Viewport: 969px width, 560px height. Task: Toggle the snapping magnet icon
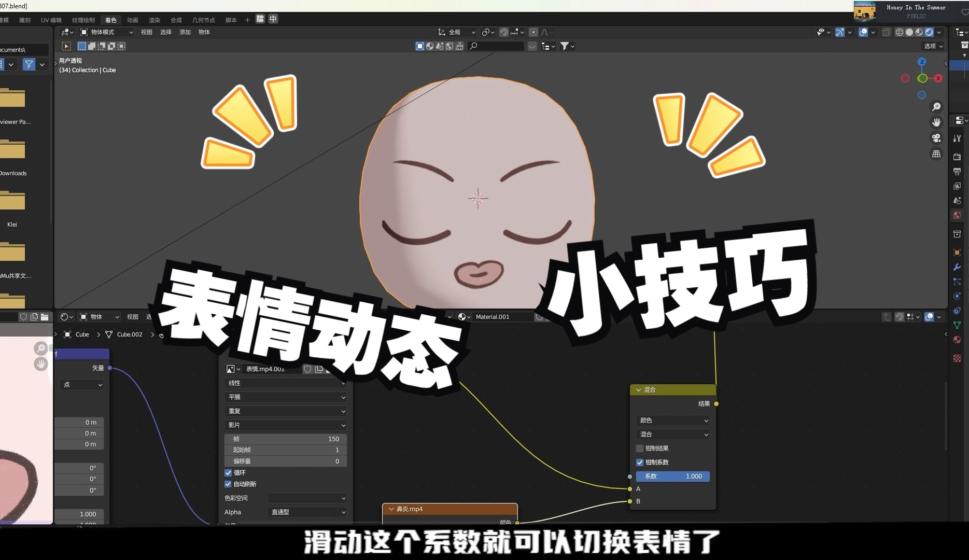[x=503, y=32]
